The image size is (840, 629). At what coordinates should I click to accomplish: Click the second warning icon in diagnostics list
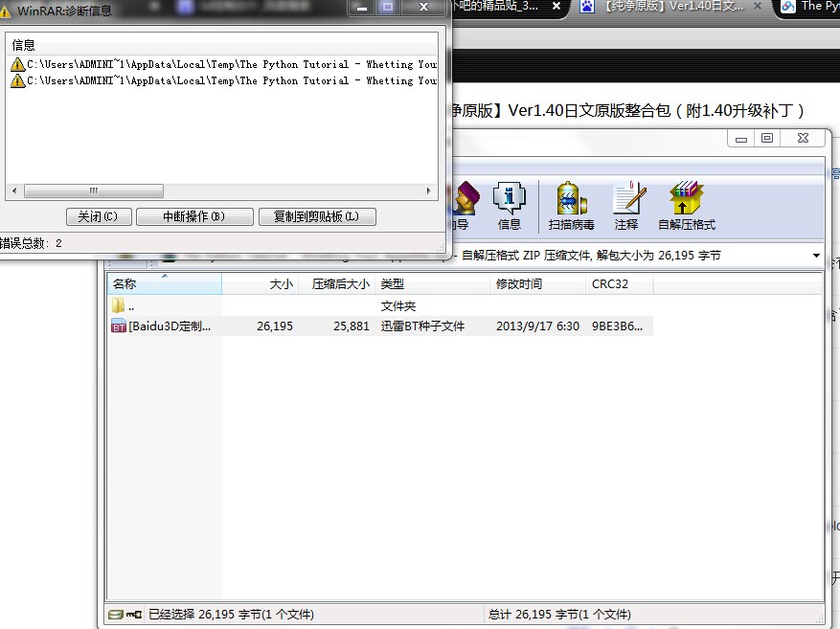click(17, 80)
